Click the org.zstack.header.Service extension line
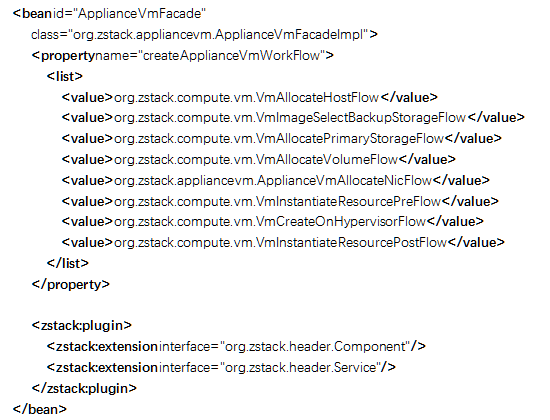 pos(221,368)
